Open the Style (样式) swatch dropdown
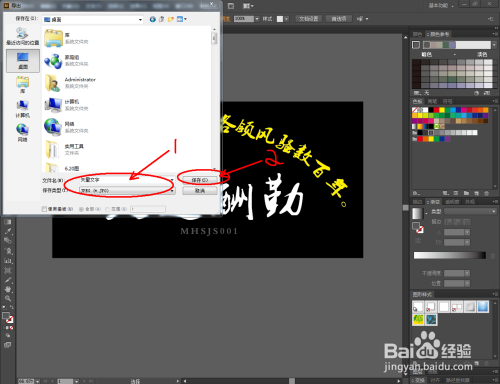This screenshot has height=384, width=500. point(286,19)
